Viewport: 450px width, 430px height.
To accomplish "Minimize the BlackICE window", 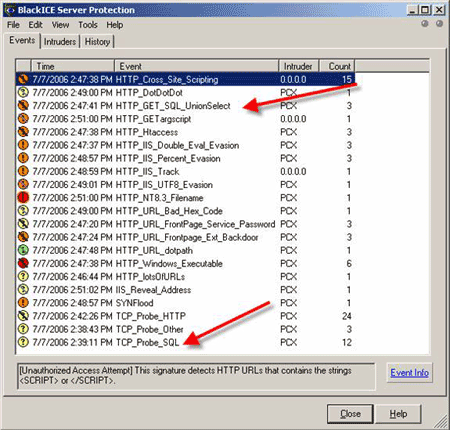I will tap(413, 10).
